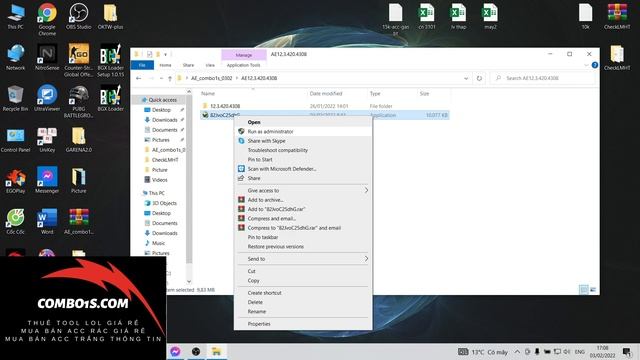The image size is (640, 360).
Task: Select This PC desktop icon
Action: coord(16,16)
